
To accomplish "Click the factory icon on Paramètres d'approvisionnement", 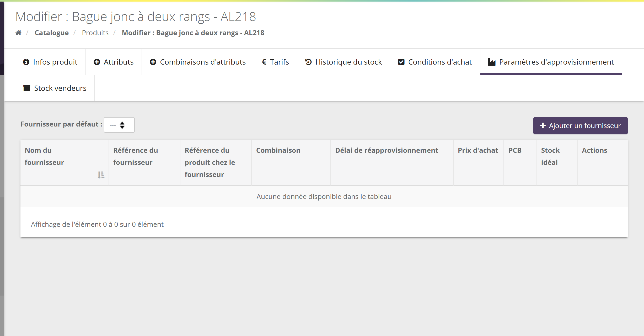I will point(492,62).
